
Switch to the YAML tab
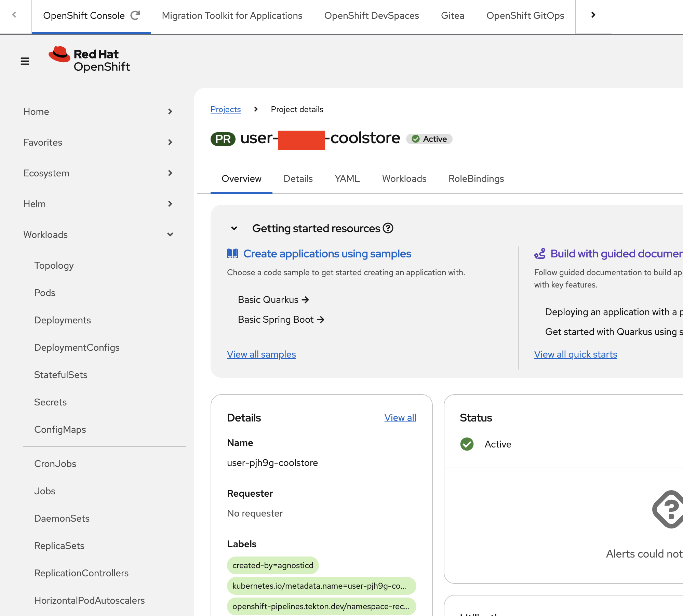[x=347, y=179]
